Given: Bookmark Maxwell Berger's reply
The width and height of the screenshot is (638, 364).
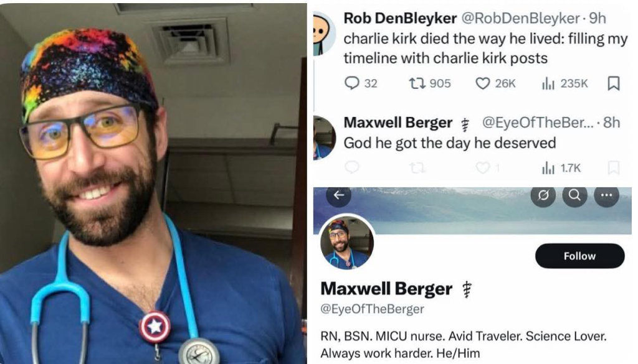Looking at the screenshot, I should [613, 167].
